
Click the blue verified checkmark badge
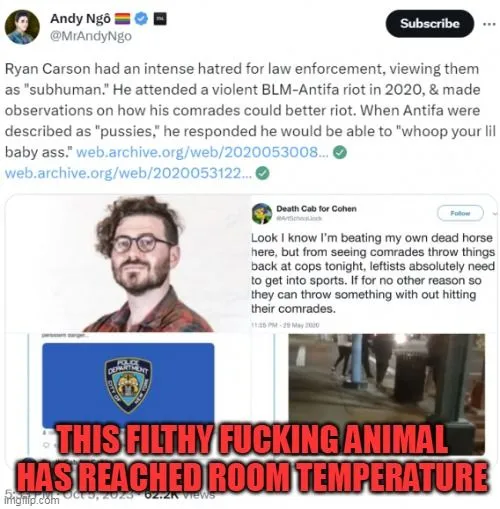click(x=141, y=18)
